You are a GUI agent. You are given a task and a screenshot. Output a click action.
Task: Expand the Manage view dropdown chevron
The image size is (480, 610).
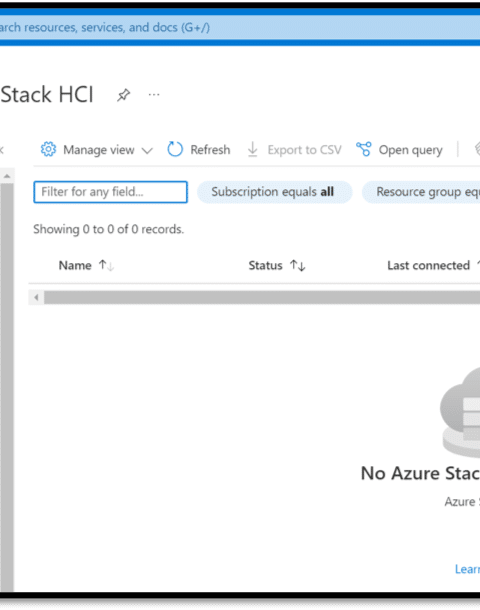(147, 151)
